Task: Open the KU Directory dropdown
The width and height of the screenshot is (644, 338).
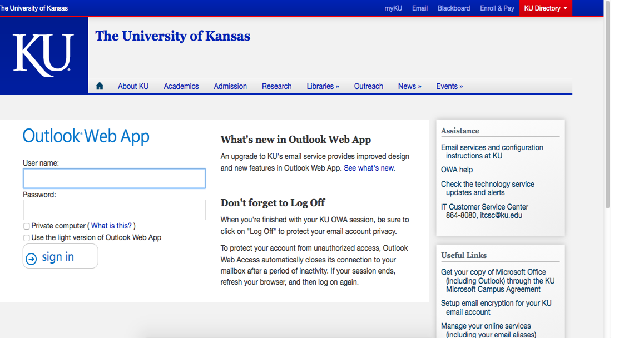Action: point(545,8)
